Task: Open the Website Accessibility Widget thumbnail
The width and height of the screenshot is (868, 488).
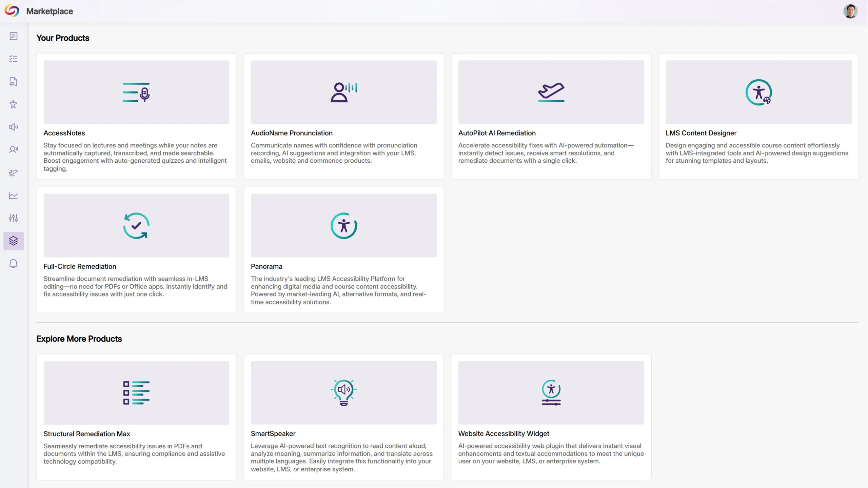Action: [x=551, y=393]
